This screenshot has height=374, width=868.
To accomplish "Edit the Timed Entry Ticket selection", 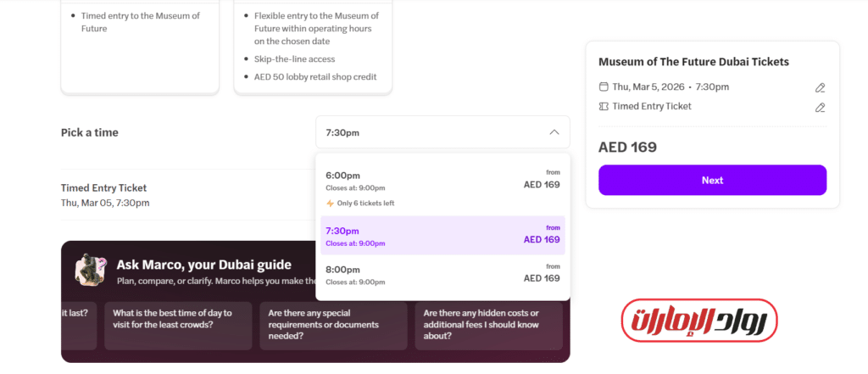I will click(820, 108).
